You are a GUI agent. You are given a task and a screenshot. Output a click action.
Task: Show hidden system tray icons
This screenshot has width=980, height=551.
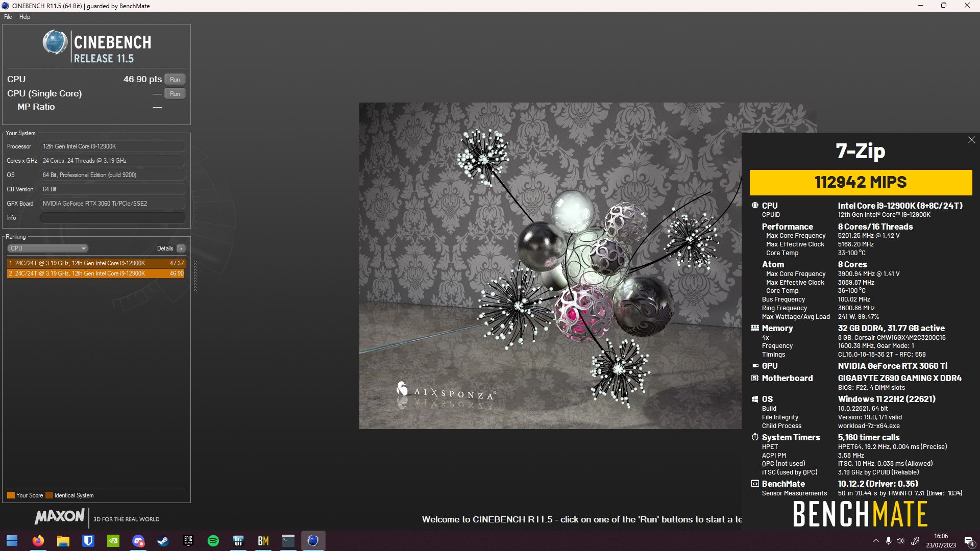click(x=876, y=541)
